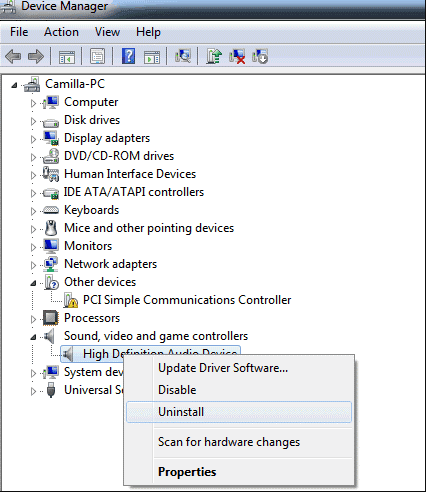Open the File menu
This screenshot has height=492, width=426.
click(x=19, y=32)
